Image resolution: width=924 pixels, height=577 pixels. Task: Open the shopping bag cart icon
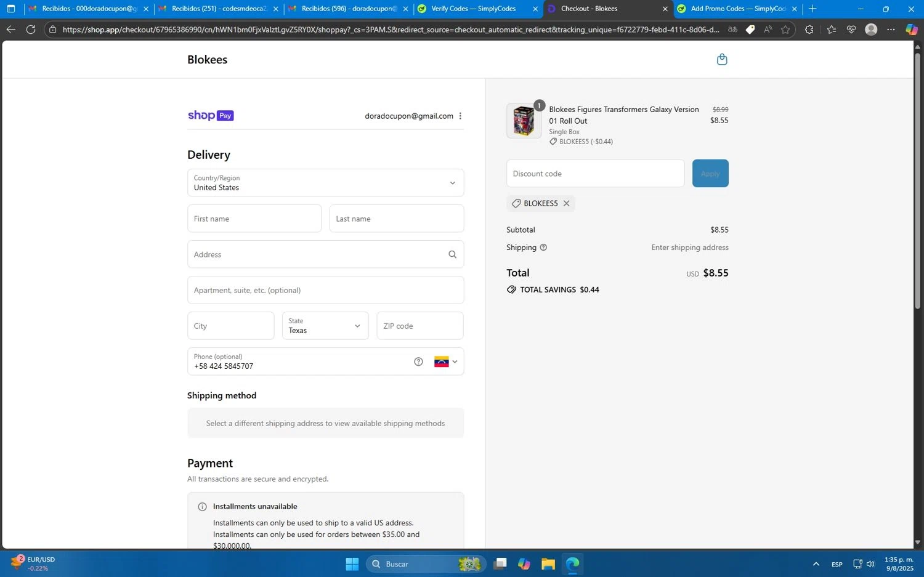tap(722, 59)
